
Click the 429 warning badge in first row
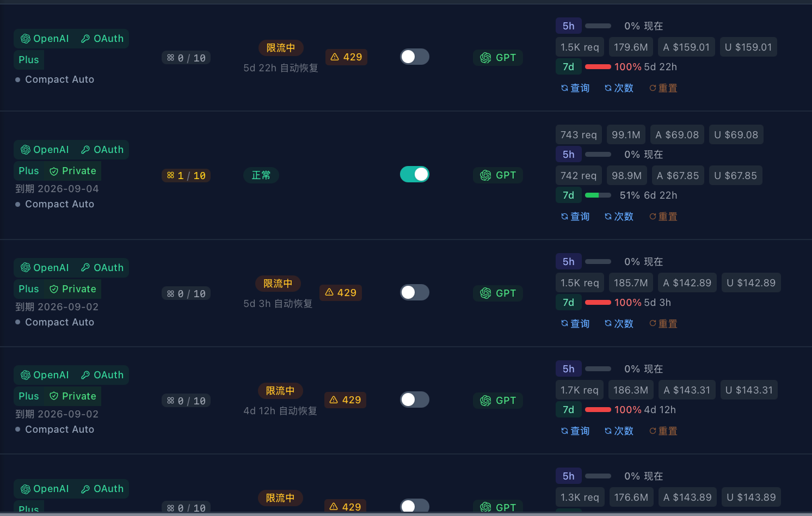coord(346,57)
